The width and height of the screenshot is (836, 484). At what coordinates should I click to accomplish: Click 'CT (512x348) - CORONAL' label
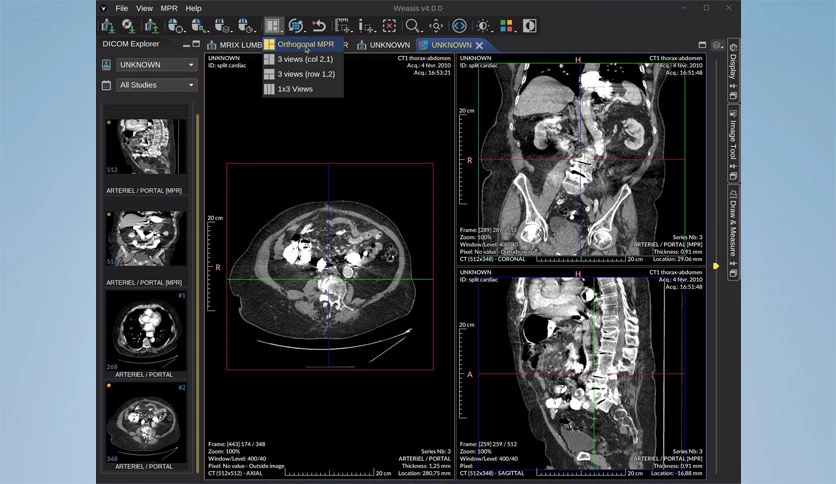[x=492, y=259]
